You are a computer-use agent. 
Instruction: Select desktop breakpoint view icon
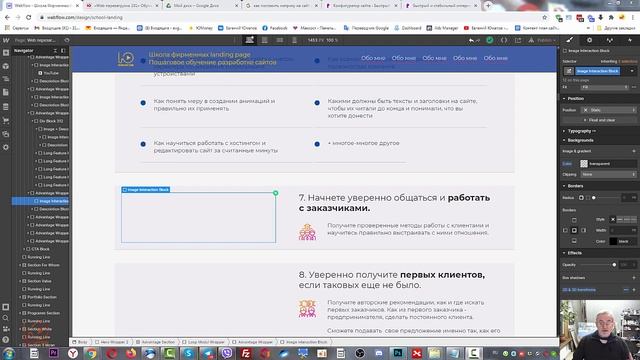point(249,40)
